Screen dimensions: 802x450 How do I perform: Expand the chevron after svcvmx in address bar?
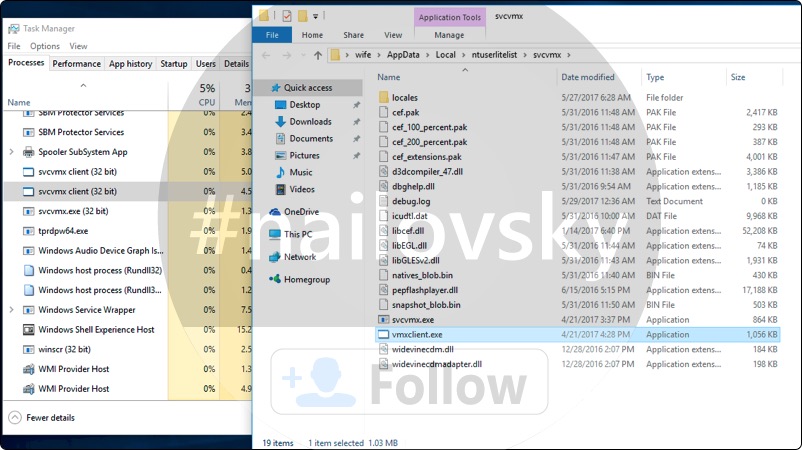[x=568, y=55]
